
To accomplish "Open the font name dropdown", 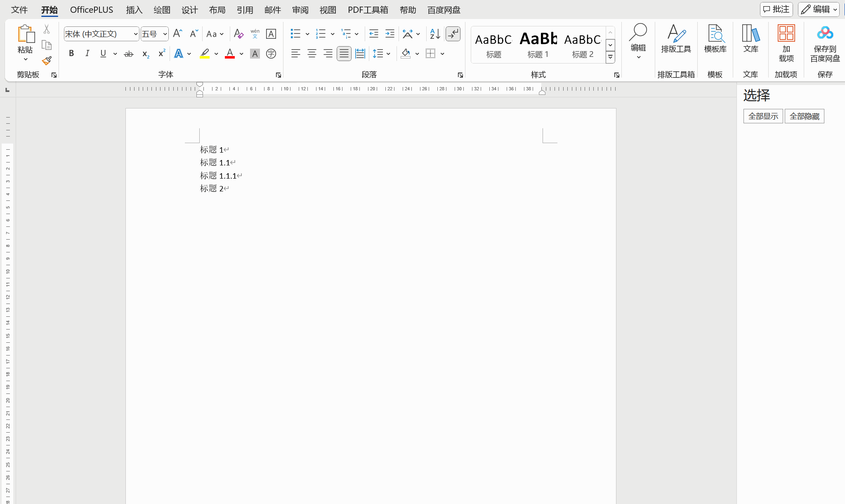I will point(135,34).
